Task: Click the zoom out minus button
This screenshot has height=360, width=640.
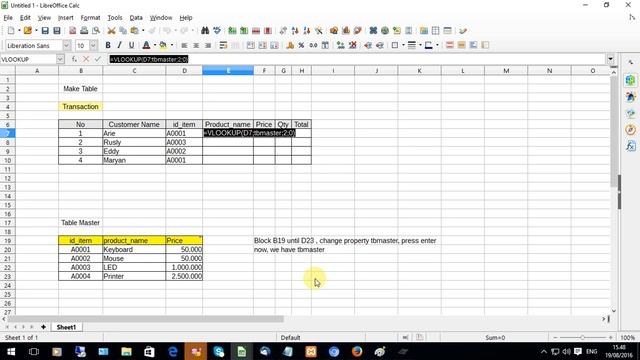Action: [x=555, y=338]
